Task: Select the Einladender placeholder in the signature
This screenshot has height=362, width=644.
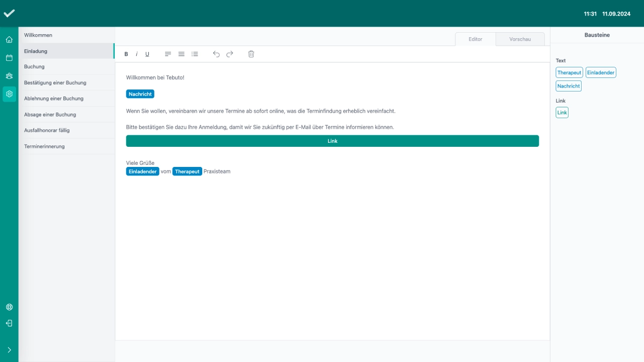Action: click(142, 171)
